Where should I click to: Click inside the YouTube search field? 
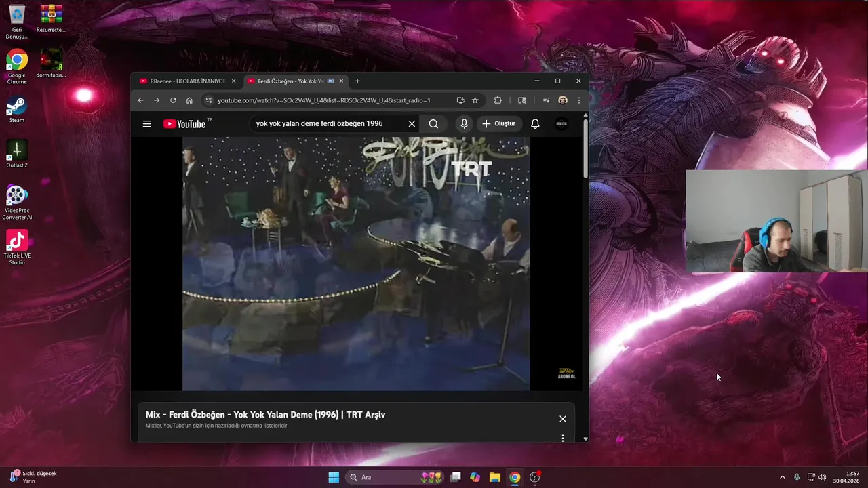[329, 124]
